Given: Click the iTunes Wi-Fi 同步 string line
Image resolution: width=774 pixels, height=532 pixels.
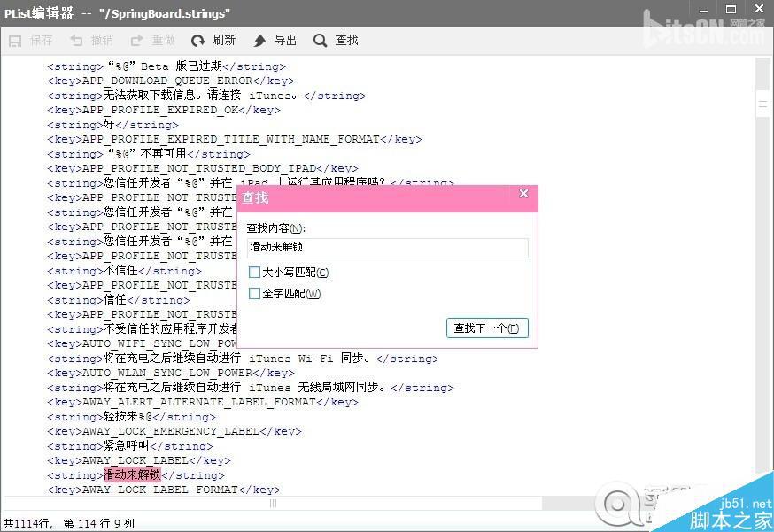Looking at the screenshot, I should (243, 358).
